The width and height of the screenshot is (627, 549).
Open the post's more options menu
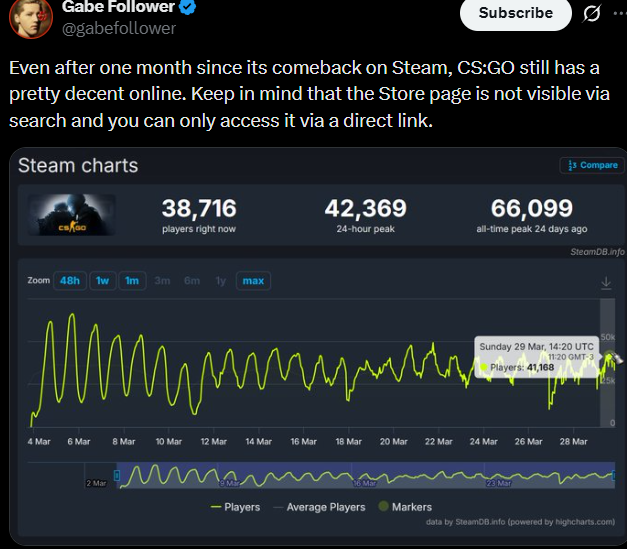pos(620,14)
